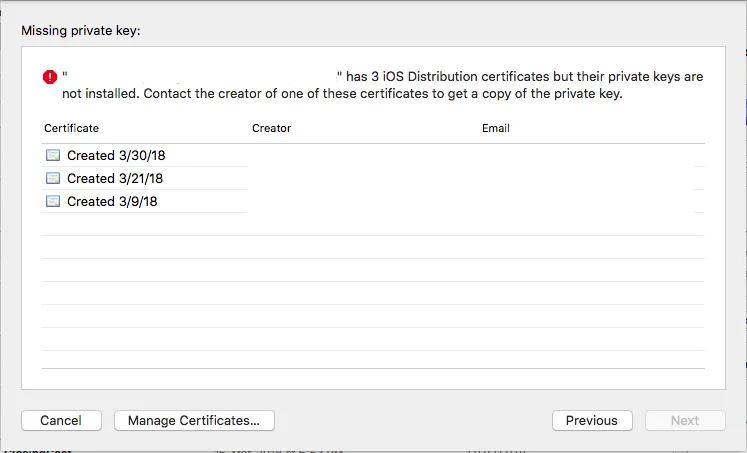
Task: Click the red error exclamation icon
Action: [50, 77]
